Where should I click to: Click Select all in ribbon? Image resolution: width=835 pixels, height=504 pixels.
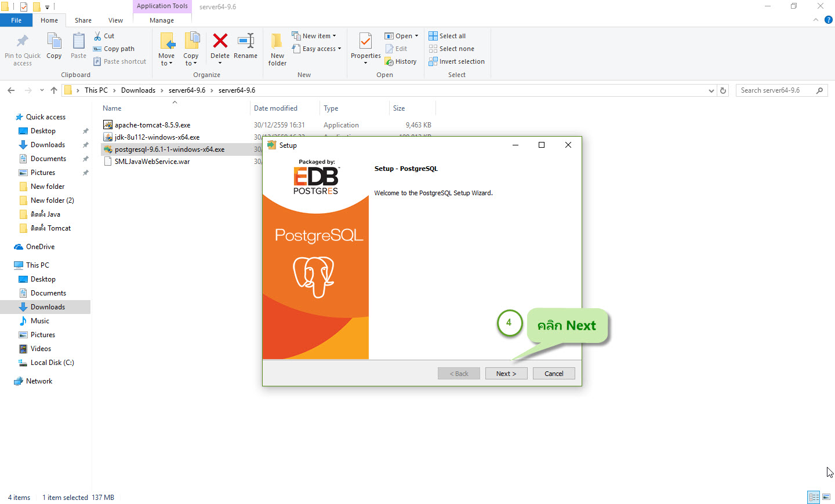447,36
